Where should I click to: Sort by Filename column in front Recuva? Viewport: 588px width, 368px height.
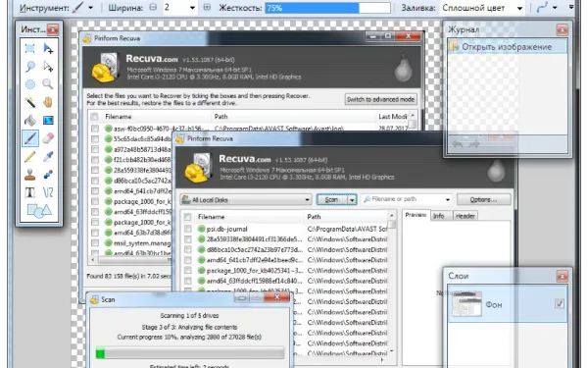pos(250,217)
